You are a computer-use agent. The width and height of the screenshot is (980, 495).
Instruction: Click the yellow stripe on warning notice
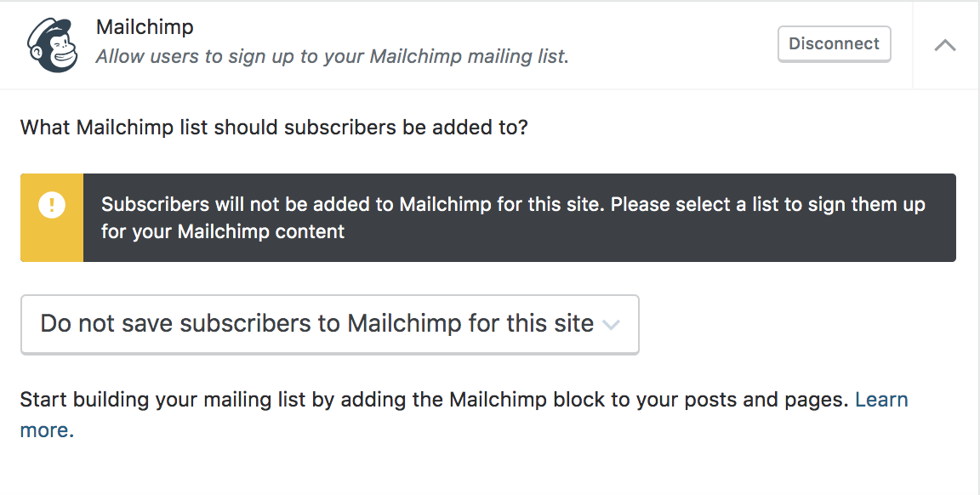coord(52,243)
